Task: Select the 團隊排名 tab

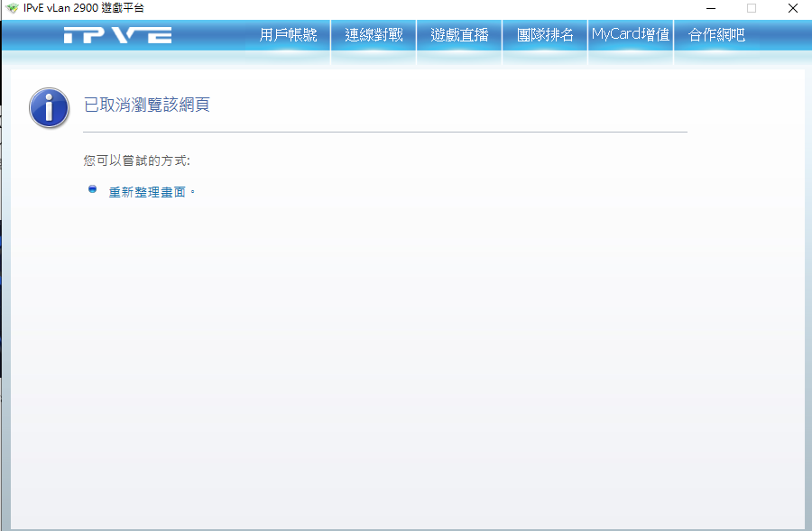Action: coord(545,34)
